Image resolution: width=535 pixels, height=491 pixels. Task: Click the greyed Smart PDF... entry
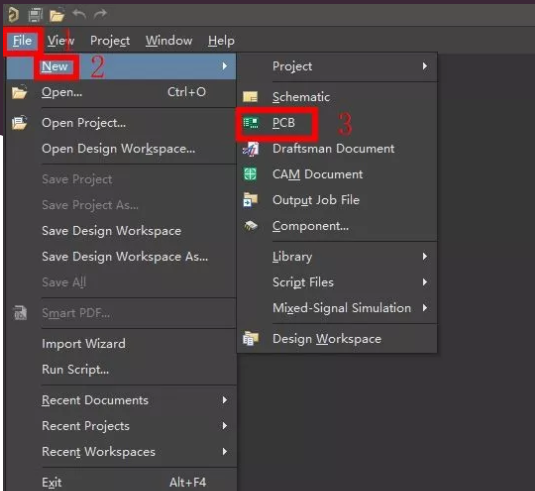(121, 313)
